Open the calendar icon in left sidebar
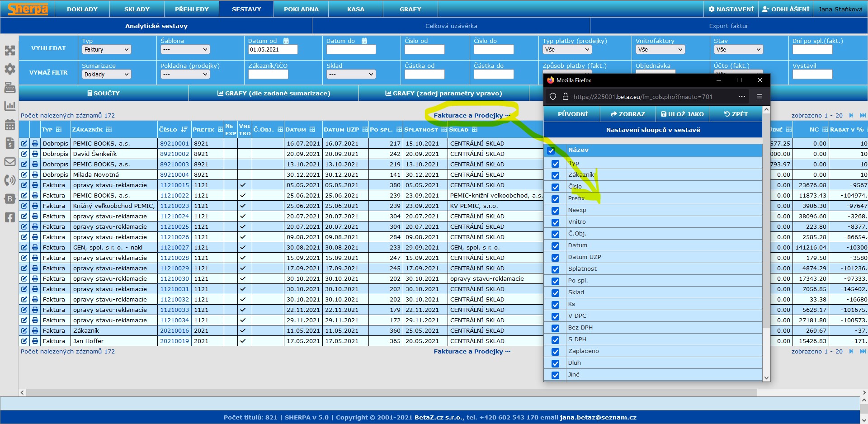The height and width of the screenshot is (424, 868). (x=9, y=125)
